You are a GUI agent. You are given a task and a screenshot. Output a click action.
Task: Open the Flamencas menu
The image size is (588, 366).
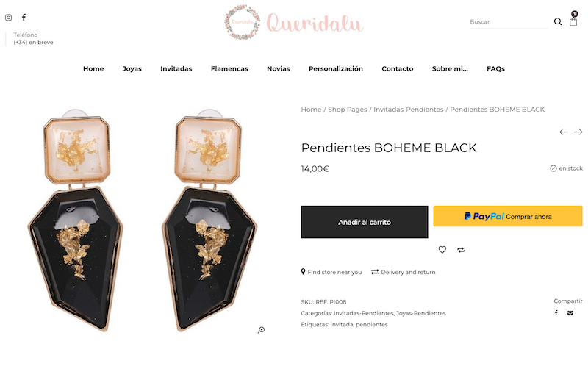pos(229,68)
